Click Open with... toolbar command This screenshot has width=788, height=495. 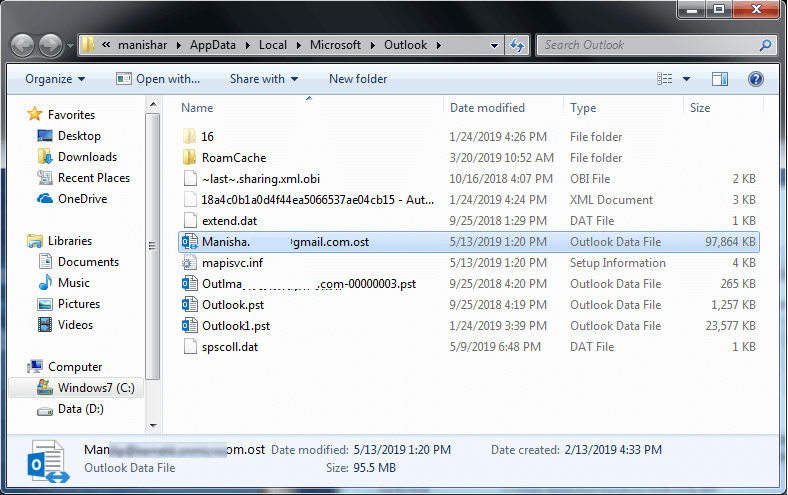(158, 79)
